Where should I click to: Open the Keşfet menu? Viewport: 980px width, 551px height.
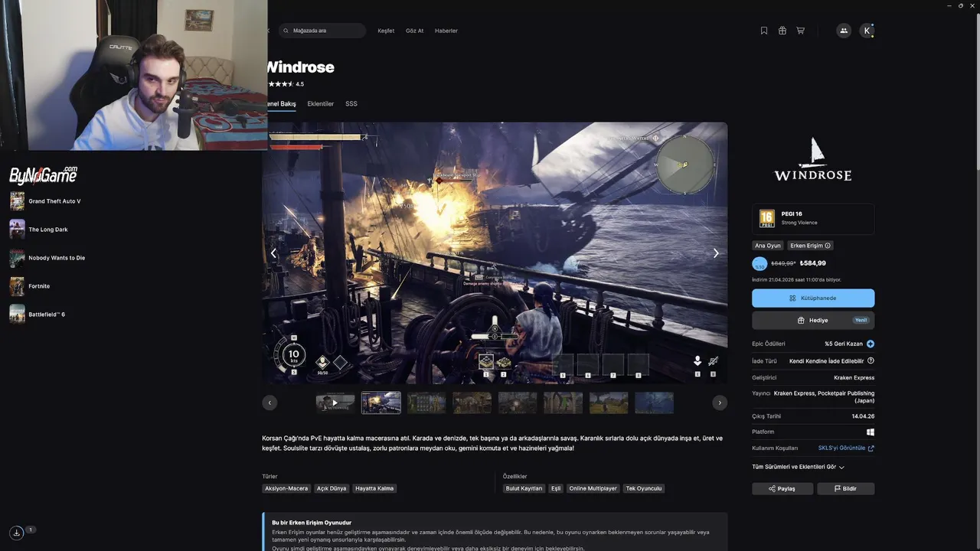pyautogui.click(x=386, y=31)
